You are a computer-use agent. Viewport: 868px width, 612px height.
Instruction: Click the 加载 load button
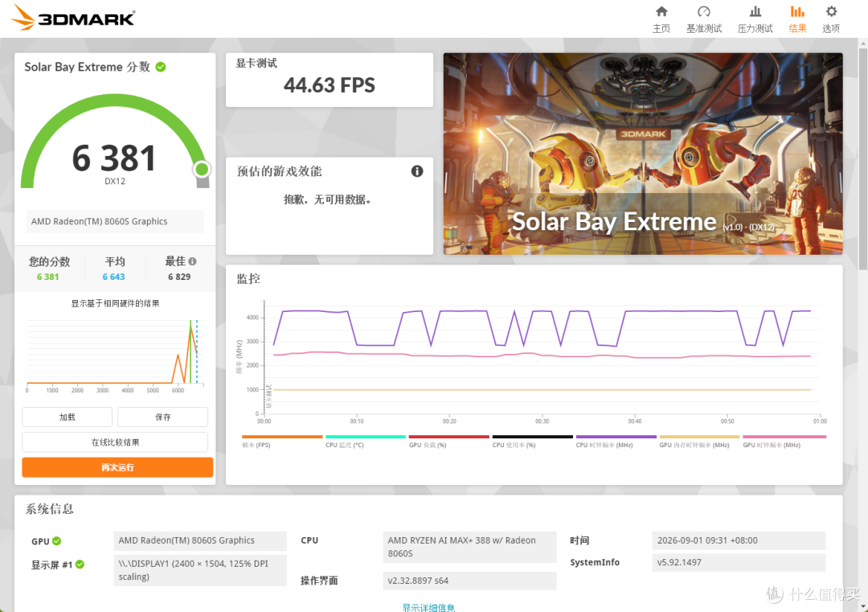click(x=67, y=417)
